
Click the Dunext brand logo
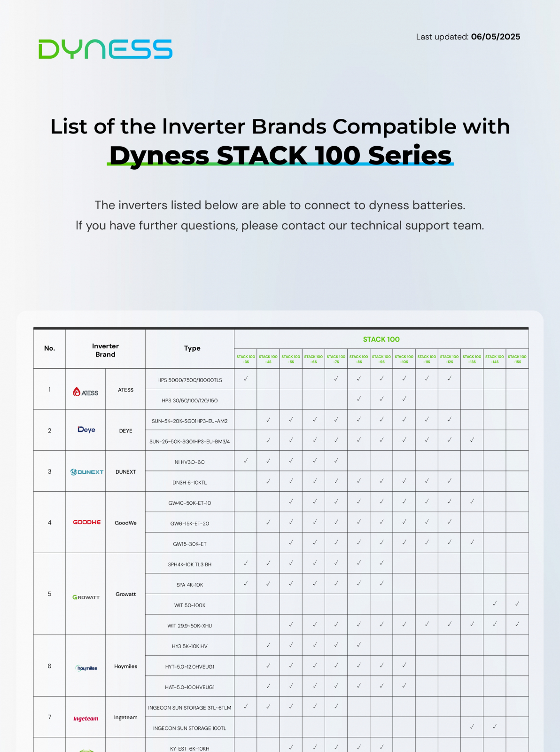coord(86,472)
